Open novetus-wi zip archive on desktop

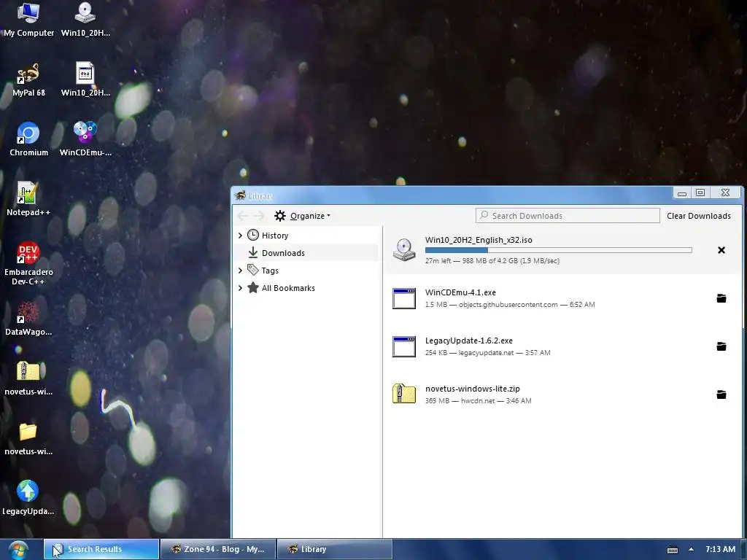coord(28,378)
